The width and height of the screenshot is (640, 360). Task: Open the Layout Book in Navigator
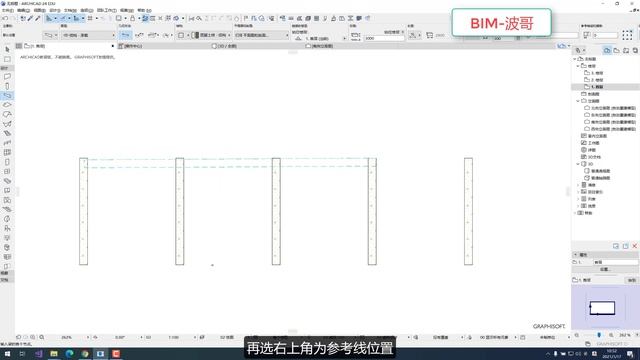pos(626,50)
